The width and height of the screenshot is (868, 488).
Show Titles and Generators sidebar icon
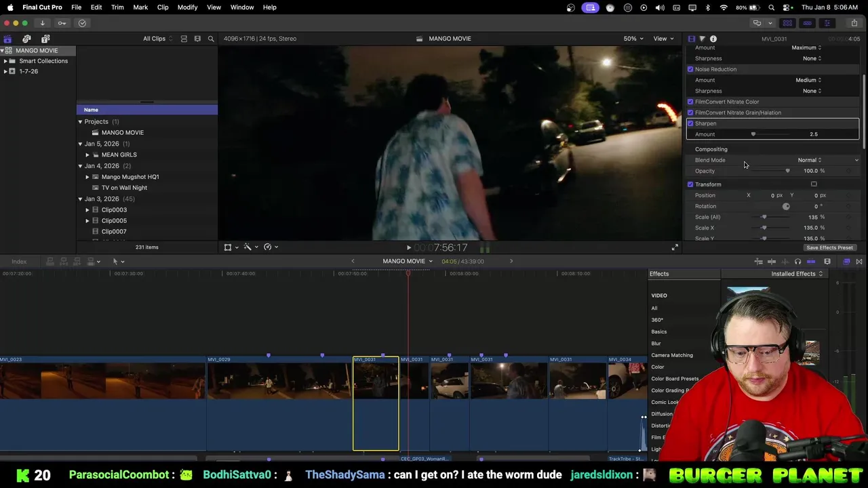pos(45,39)
